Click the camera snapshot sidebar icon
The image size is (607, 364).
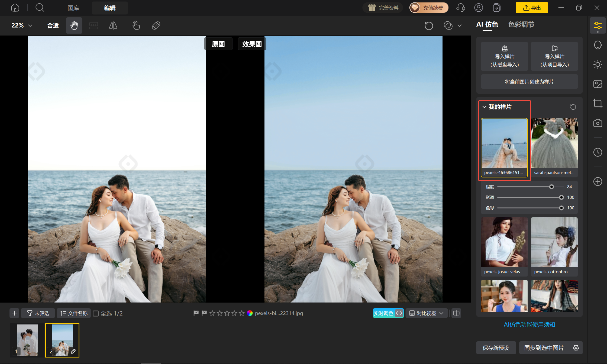(x=598, y=123)
